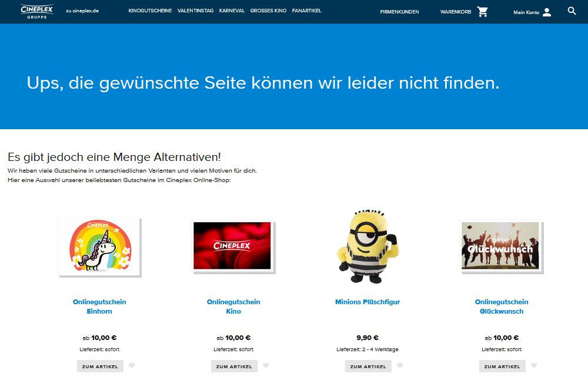Screen dimensions: 588x387
Task: Click the Cineplex Gruppe logo
Action: click(x=36, y=11)
